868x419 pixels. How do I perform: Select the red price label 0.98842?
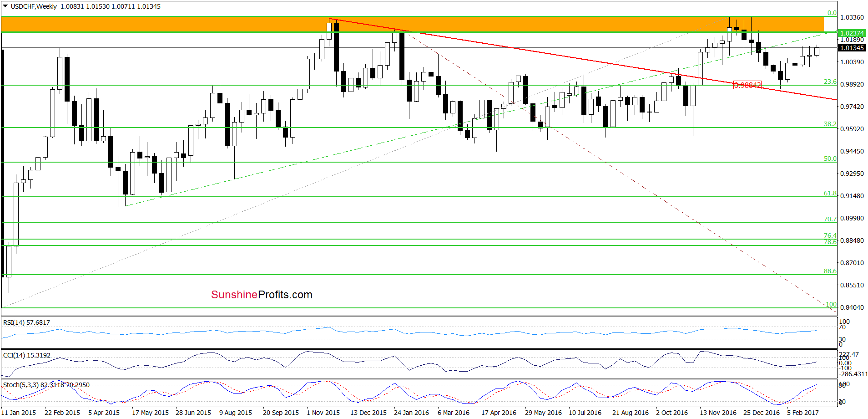pos(747,85)
